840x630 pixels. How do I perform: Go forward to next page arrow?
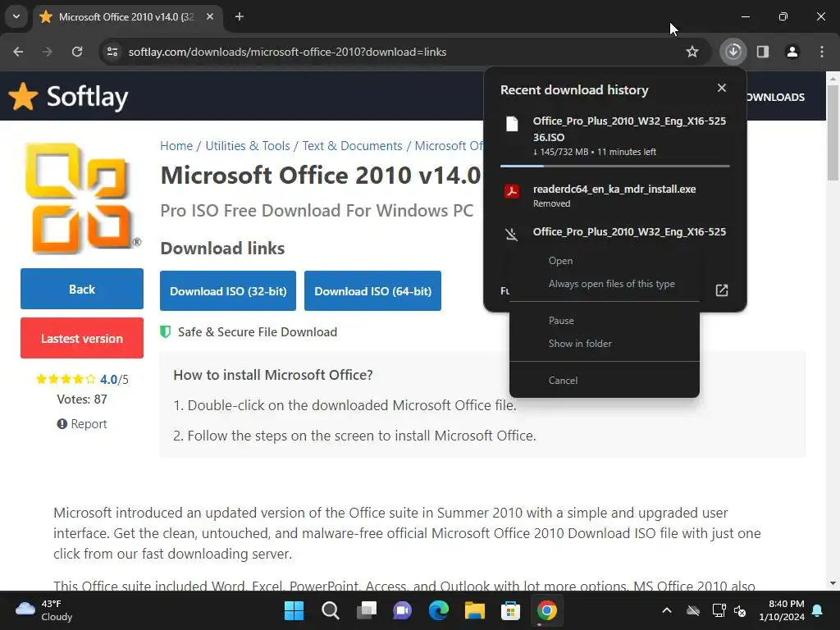coord(48,52)
